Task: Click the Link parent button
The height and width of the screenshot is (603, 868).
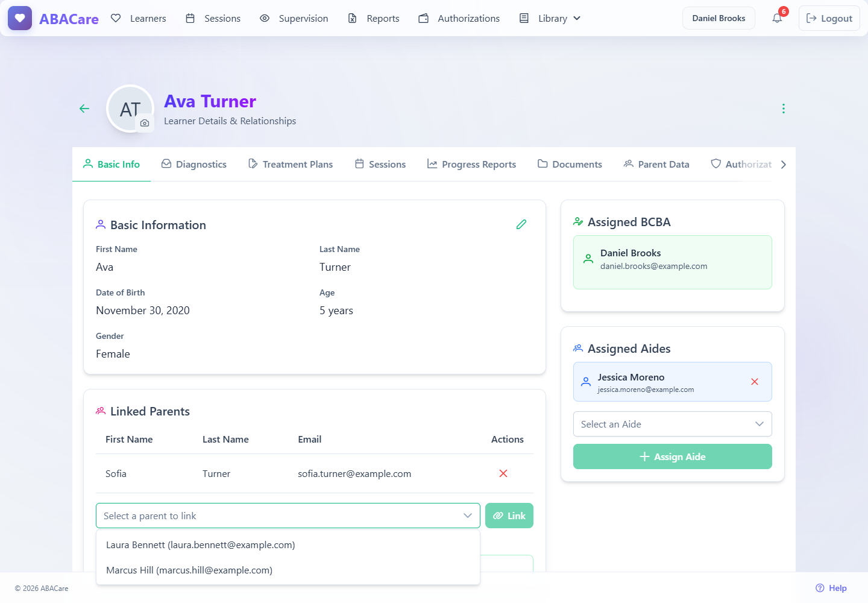Action: click(x=509, y=516)
